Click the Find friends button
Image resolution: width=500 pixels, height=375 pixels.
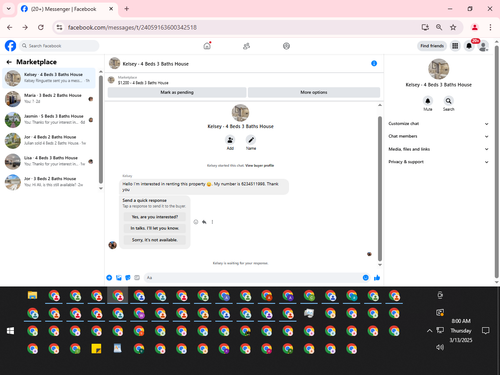point(432,46)
